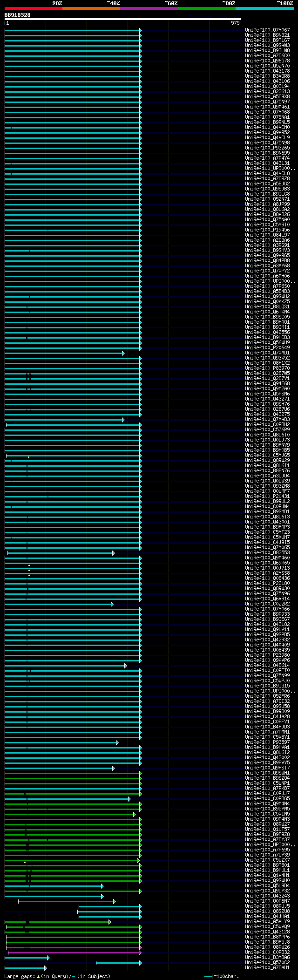Image resolution: width=298 pixels, height=980 pixels.
Task: Select hit label UniRef100_C0PDG5
Action: 267,799
